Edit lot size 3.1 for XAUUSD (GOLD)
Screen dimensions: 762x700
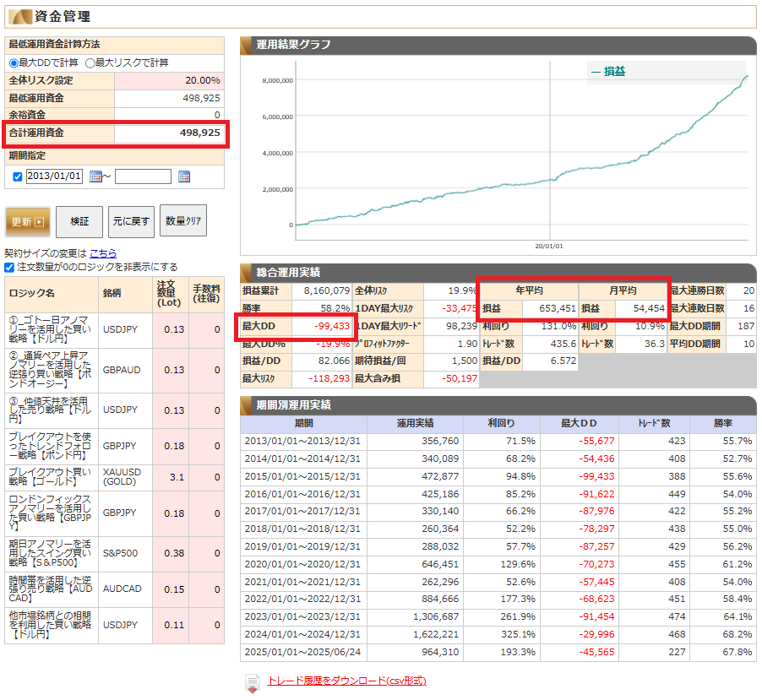click(x=171, y=478)
